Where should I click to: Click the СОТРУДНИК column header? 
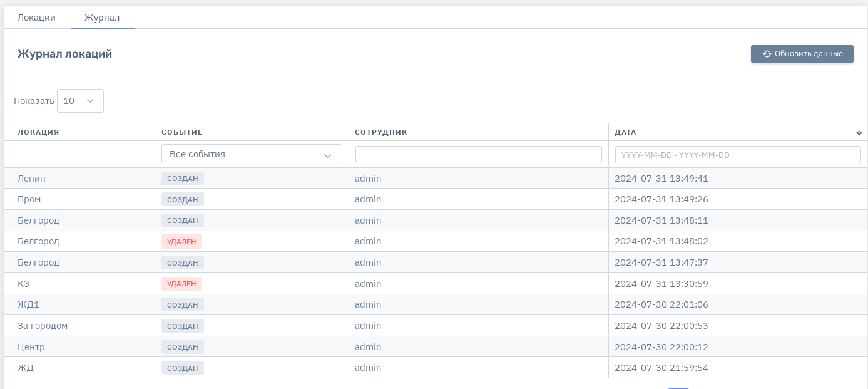(x=380, y=132)
